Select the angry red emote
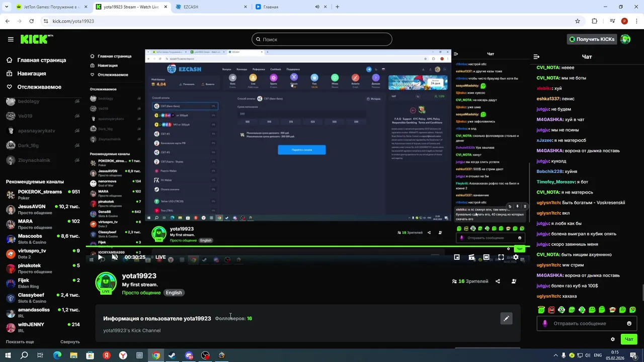 [x=551, y=310]
